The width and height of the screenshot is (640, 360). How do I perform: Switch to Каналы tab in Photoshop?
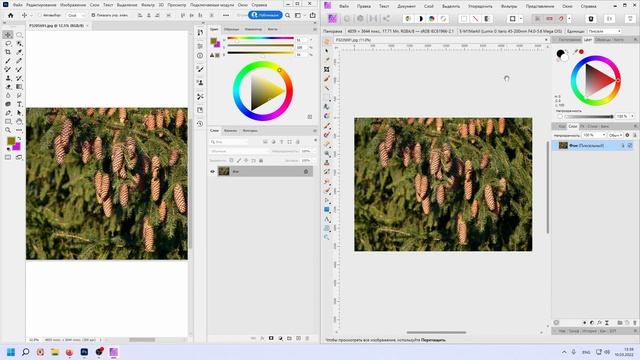pyautogui.click(x=231, y=131)
